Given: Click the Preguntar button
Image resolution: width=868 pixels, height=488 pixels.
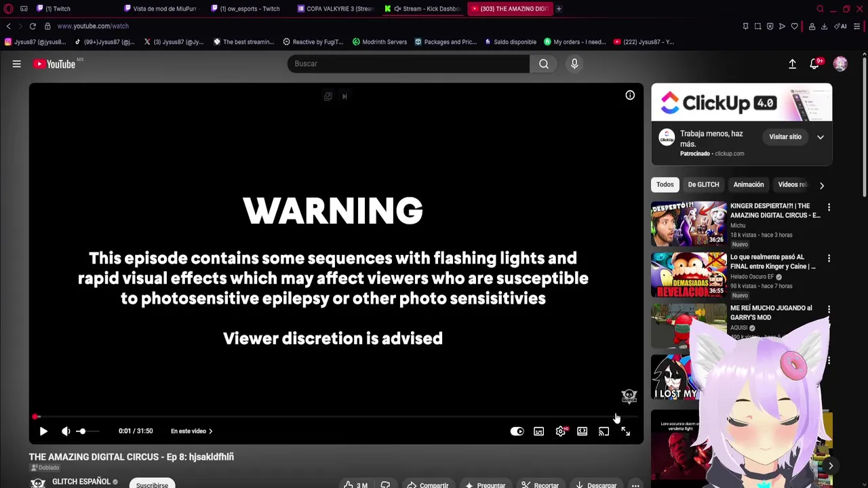Looking at the screenshot, I should point(485,485).
